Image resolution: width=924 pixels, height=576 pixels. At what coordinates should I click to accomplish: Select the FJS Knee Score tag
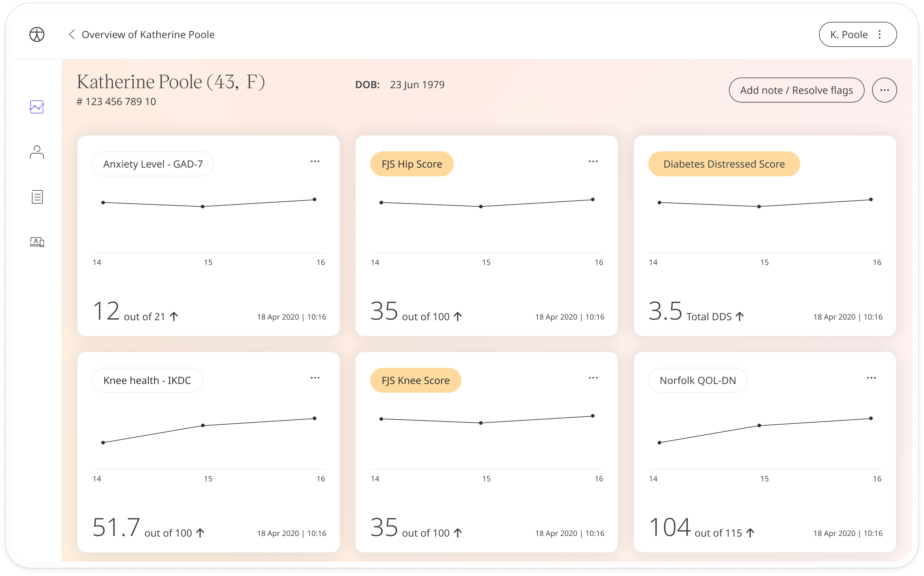point(415,380)
